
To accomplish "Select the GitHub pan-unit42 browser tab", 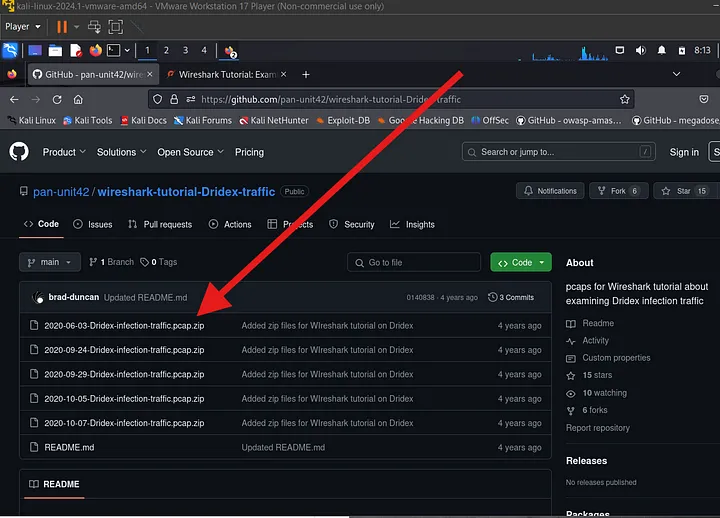I will click(x=93, y=74).
